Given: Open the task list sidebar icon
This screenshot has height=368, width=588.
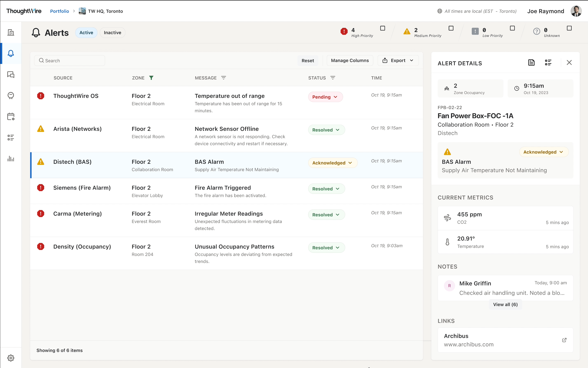Looking at the screenshot, I should pyautogui.click(x=11, y=138).
